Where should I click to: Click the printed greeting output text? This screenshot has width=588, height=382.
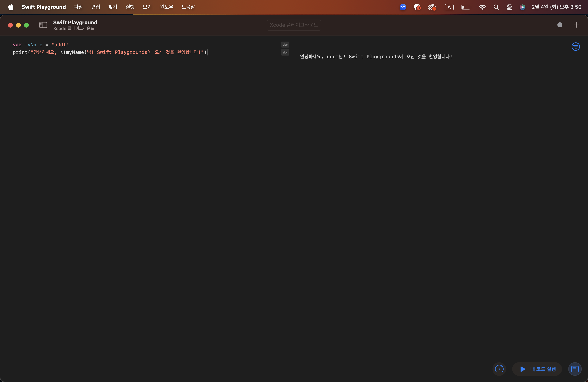[376, 57]
